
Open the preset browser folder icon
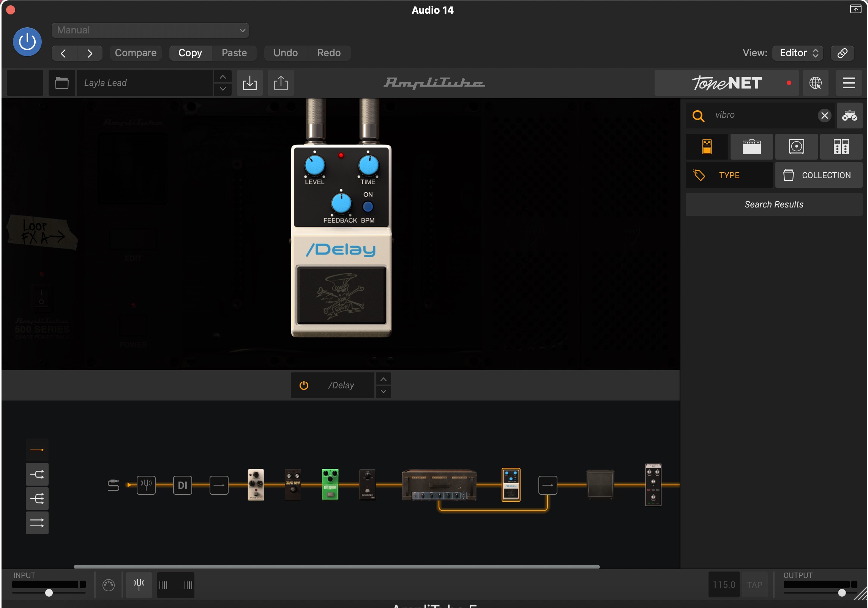62,83
